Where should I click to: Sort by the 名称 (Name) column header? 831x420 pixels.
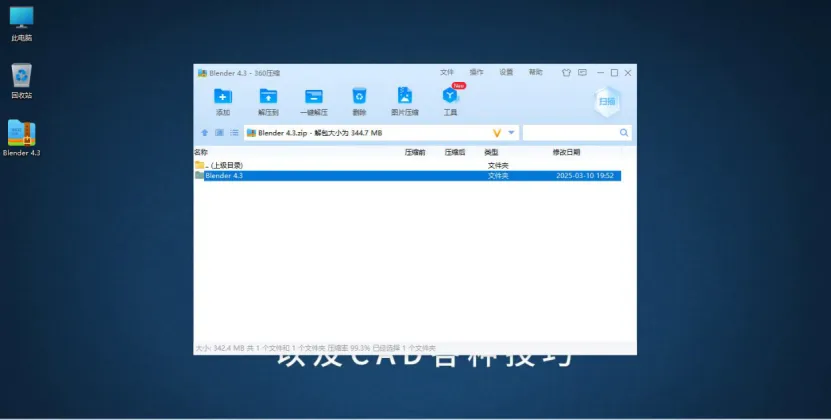pos(201,152)
